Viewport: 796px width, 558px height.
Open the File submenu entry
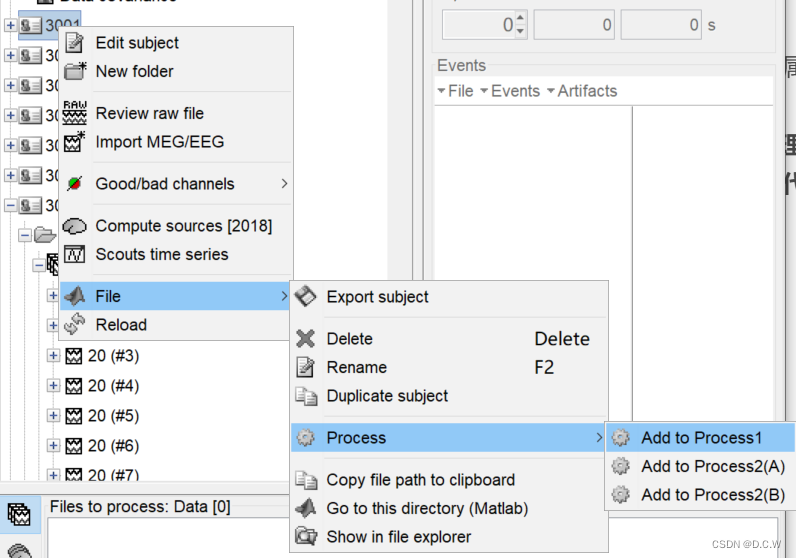pyautogui.click(x=175, y=296)
